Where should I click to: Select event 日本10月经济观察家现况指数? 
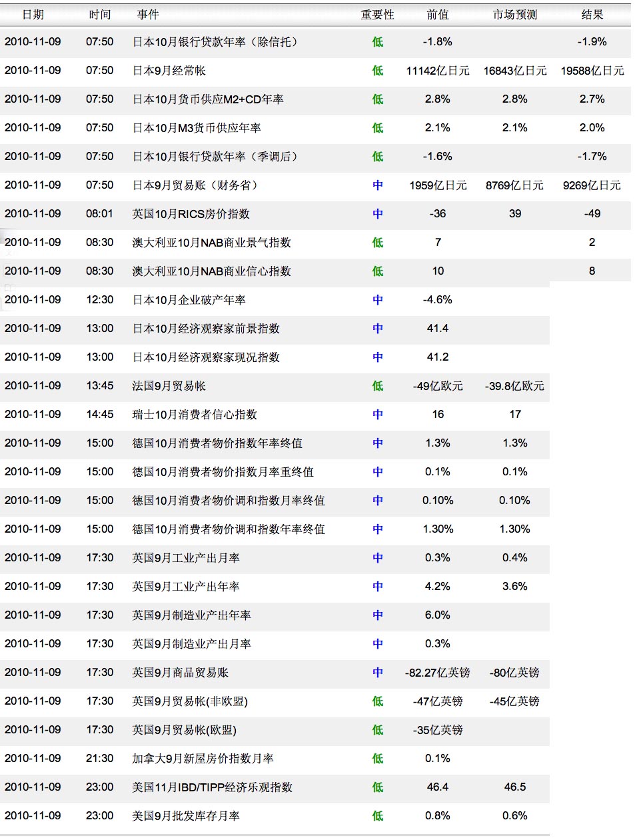(x=206, y=357)
